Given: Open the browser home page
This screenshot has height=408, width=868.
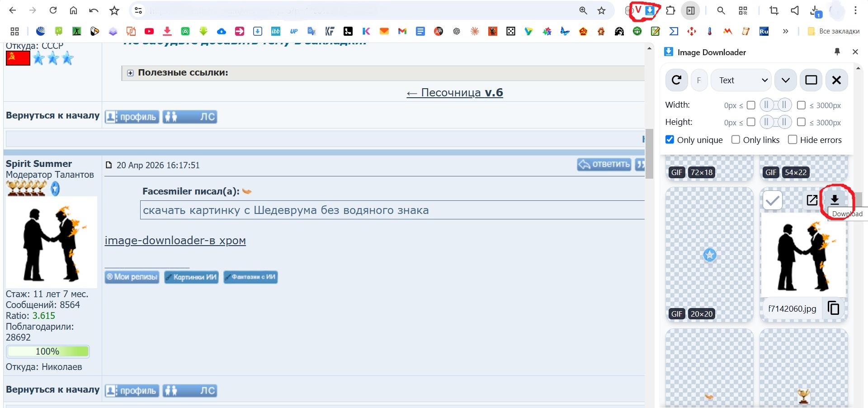Looking at the screenshot, I should coord(73,10).
